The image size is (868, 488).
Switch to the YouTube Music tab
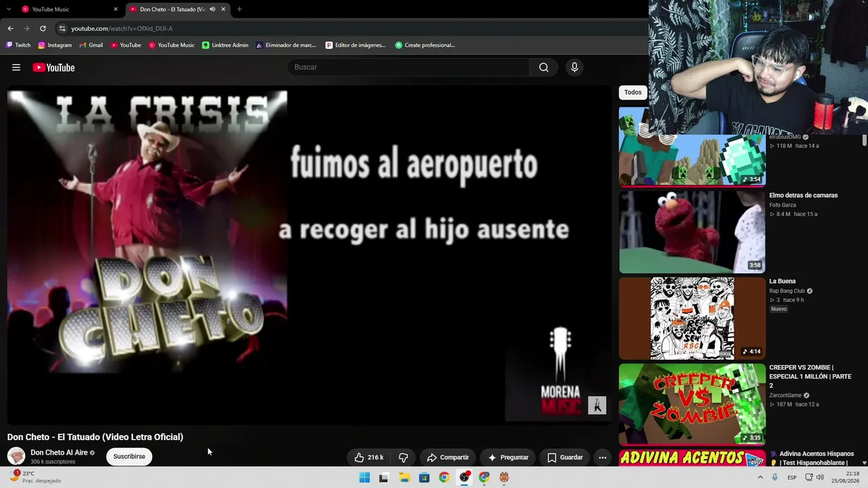68,9
